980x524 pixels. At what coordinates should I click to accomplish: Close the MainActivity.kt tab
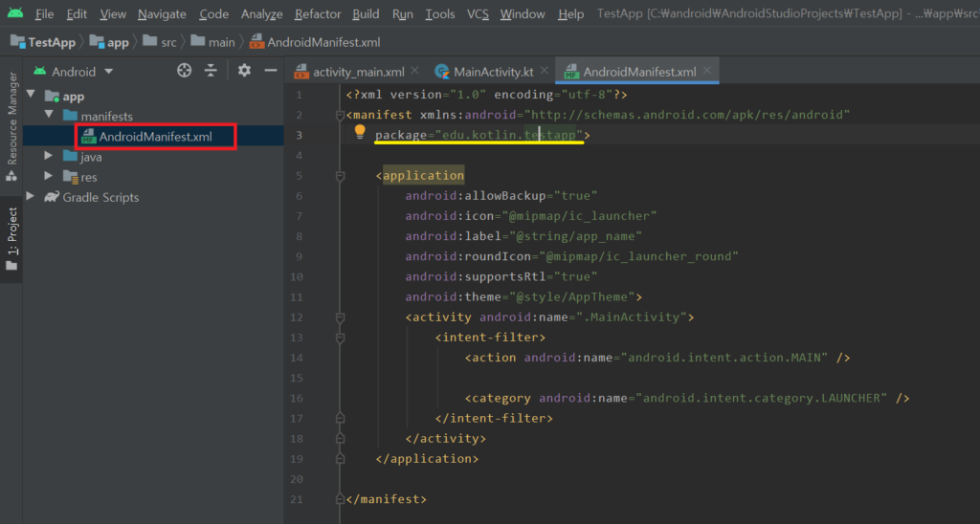pos(546,72)
